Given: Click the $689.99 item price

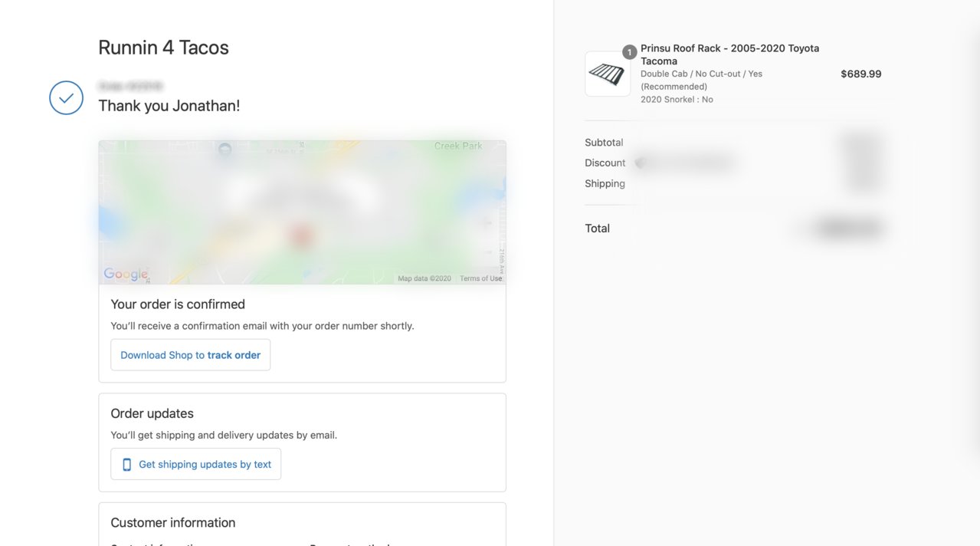Looking at the screenshot, I should (861, 74).
